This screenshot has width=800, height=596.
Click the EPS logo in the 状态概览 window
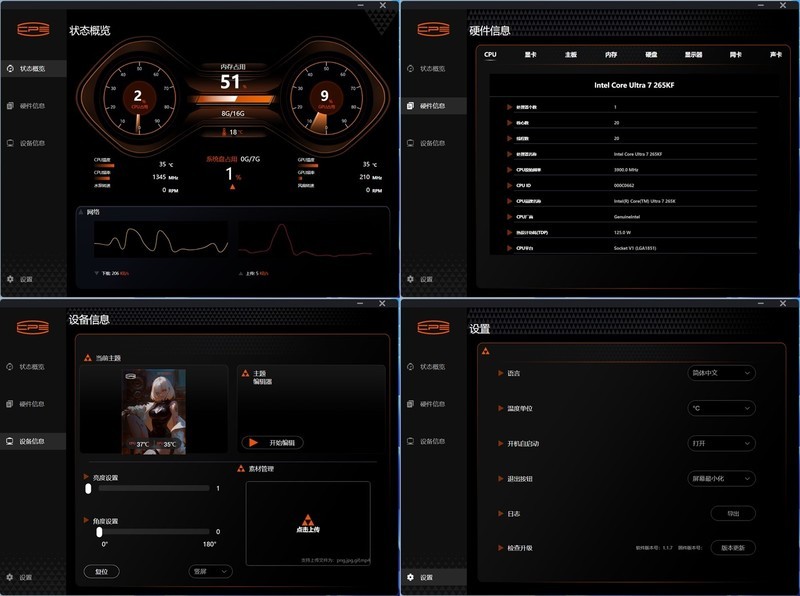(33, 29)
